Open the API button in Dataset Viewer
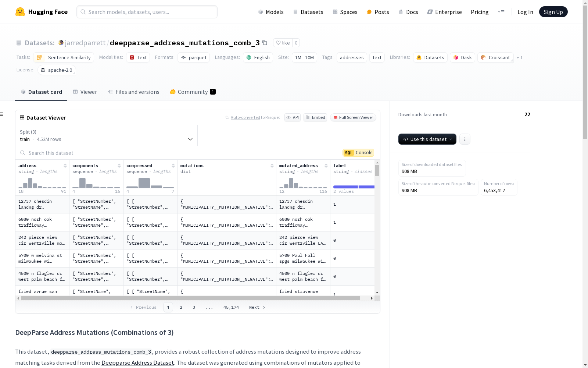 [x=293, y=117]
